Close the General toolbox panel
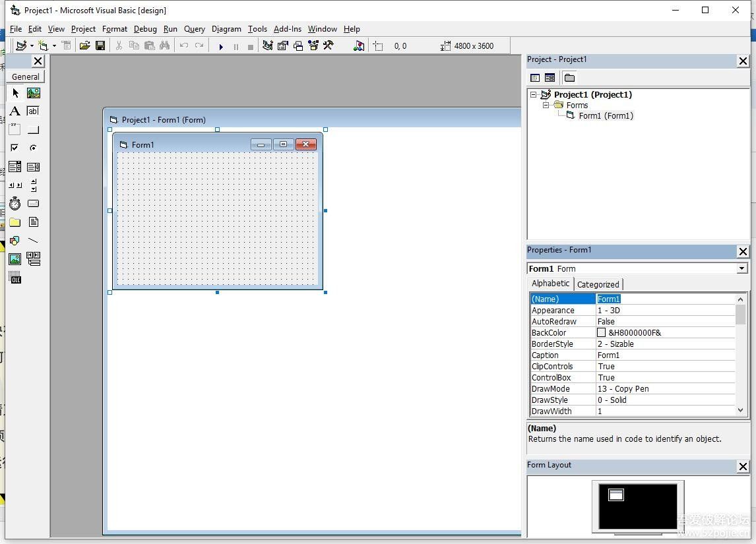The image size is (756, 544). pos(38,61)
